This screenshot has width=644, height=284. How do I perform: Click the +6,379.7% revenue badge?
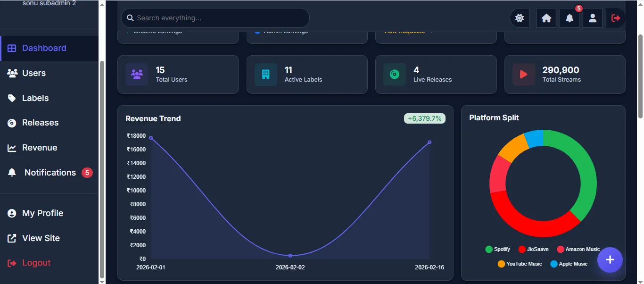(425, 118)
